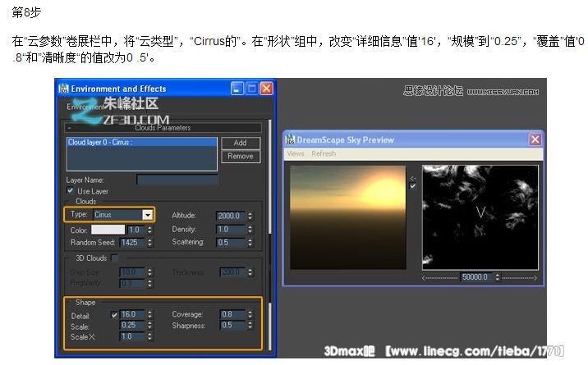The height and width of the screenshot is (365, 588).
Task: Enable the 3D Clouds checkbox
Action: coord(115,258)
